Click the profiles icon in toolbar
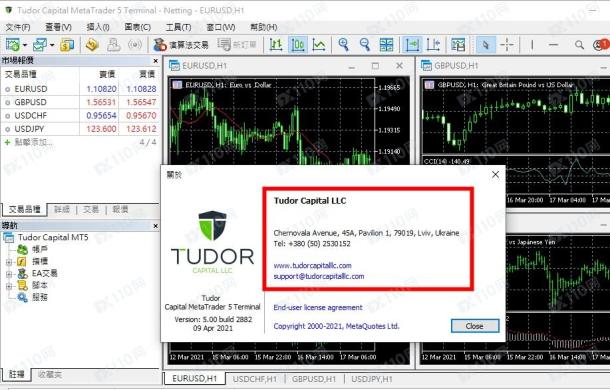The width and height of the screenshot is (610, 390). [40, 45]
